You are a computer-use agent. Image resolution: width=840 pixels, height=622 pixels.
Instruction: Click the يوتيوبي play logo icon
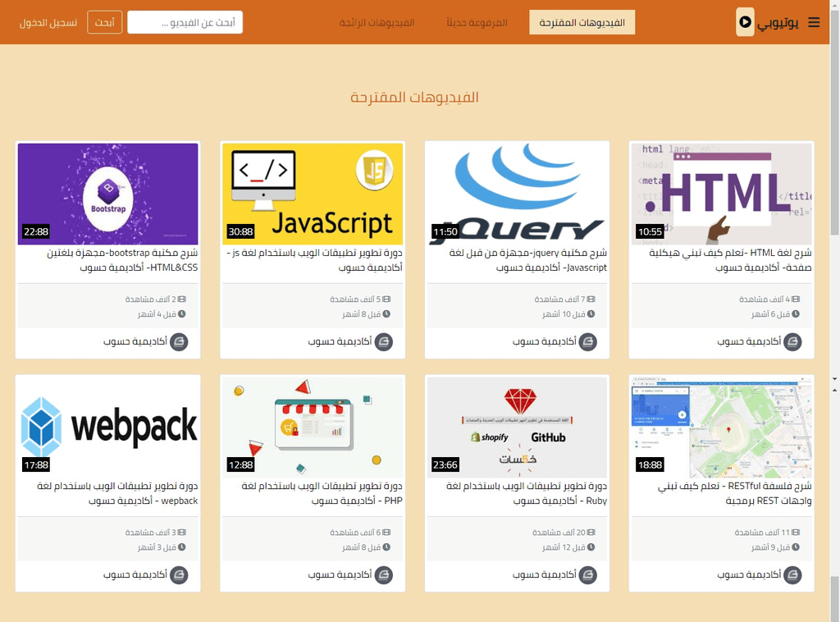coord(745,22)
